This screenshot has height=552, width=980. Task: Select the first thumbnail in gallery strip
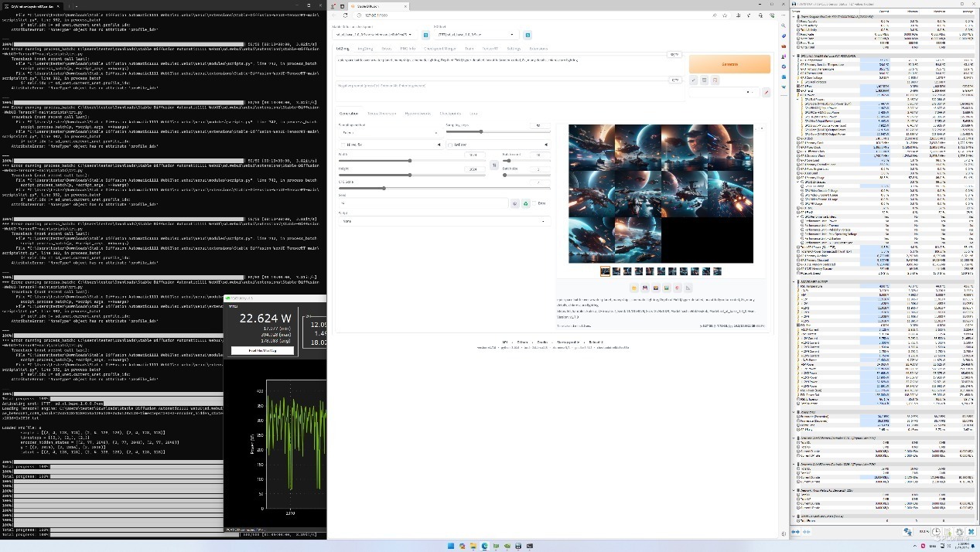tap(606, 271)
